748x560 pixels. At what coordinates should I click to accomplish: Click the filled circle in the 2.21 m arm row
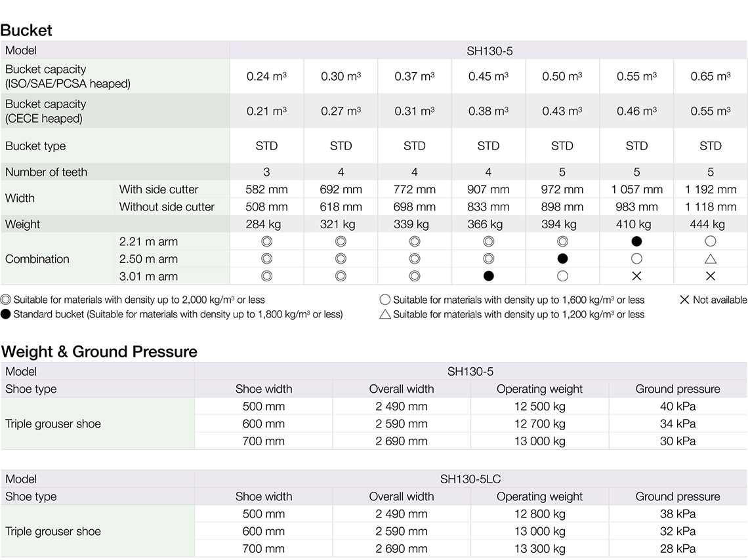[x=636, y=242]
